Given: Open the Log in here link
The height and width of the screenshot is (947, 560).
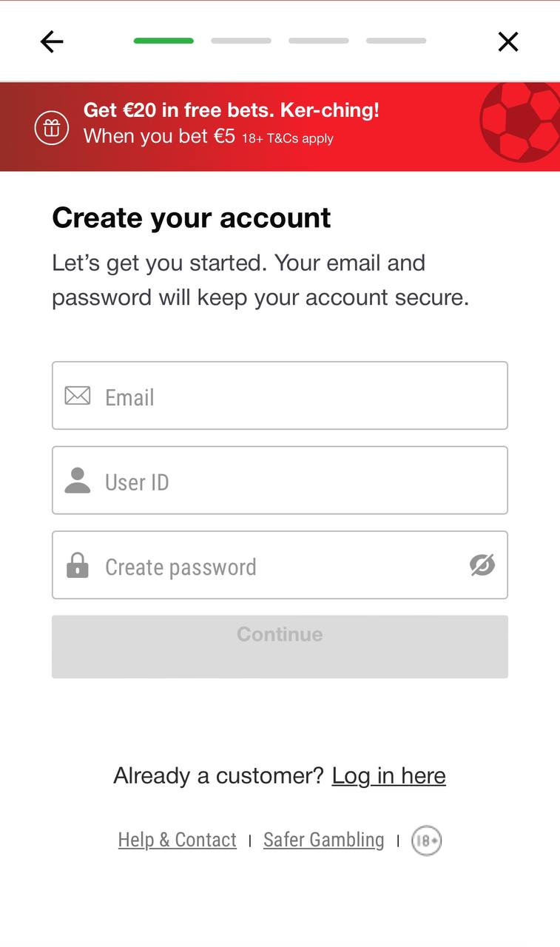Looking at the screenshot, I should (x=389, y=775).
